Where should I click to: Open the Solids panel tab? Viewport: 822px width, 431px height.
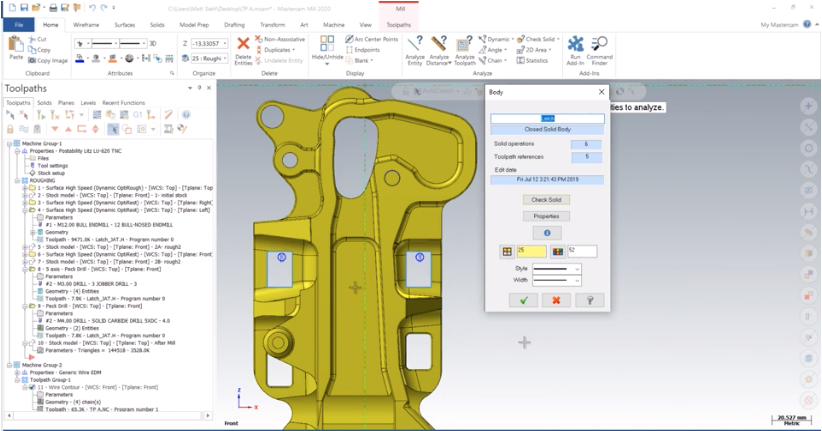(45, 103)
